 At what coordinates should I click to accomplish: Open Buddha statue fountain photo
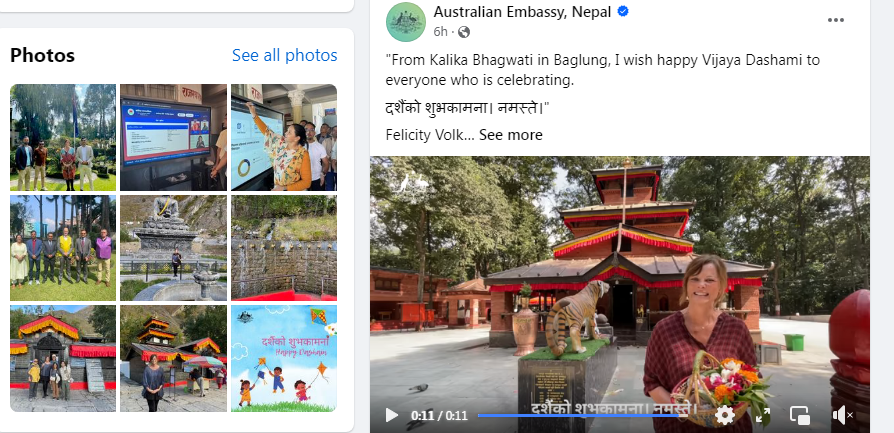point(173,248)
